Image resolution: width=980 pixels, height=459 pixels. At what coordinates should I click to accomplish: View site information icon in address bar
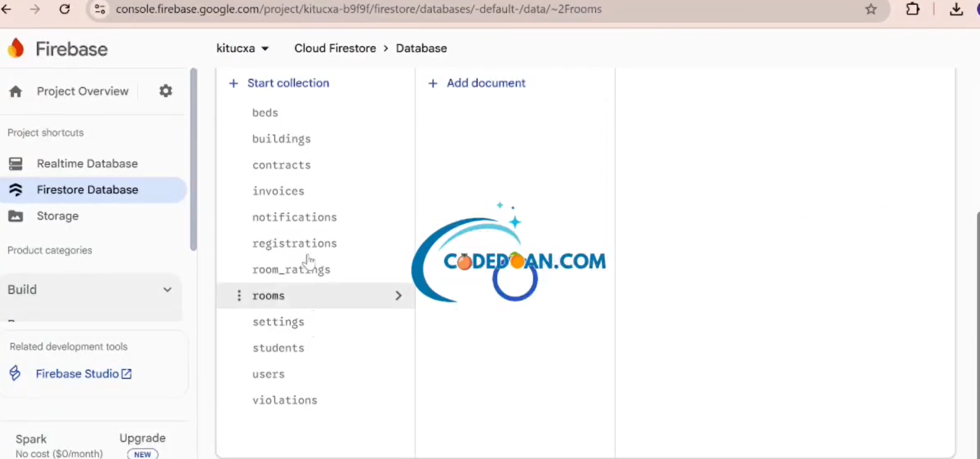pyautogui.click(x=100, y=9)
